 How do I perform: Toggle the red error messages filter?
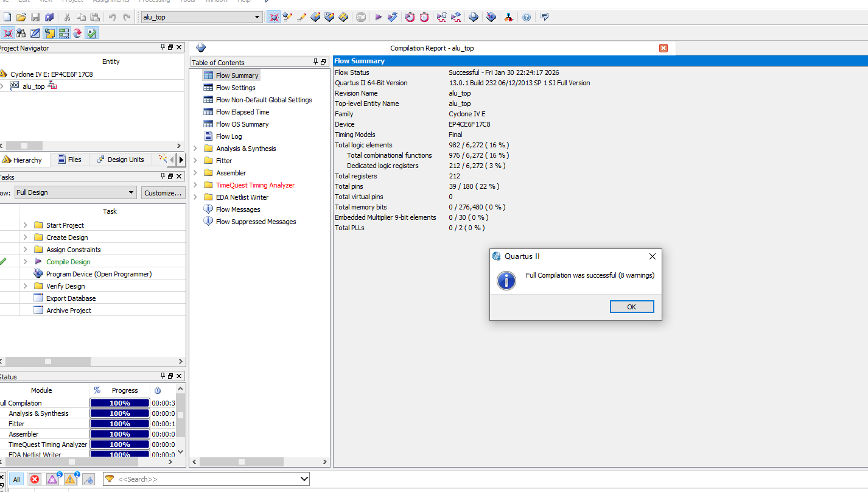(34, 479)
